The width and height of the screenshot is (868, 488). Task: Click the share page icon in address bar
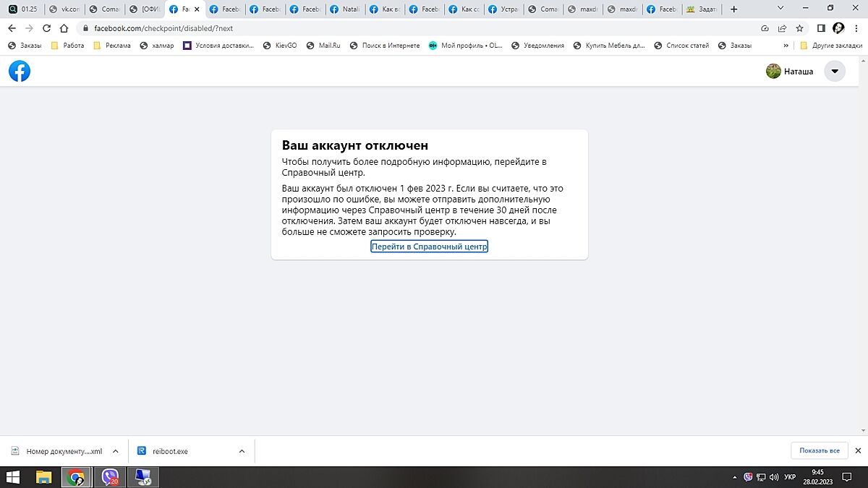click(x=782, y=28)
